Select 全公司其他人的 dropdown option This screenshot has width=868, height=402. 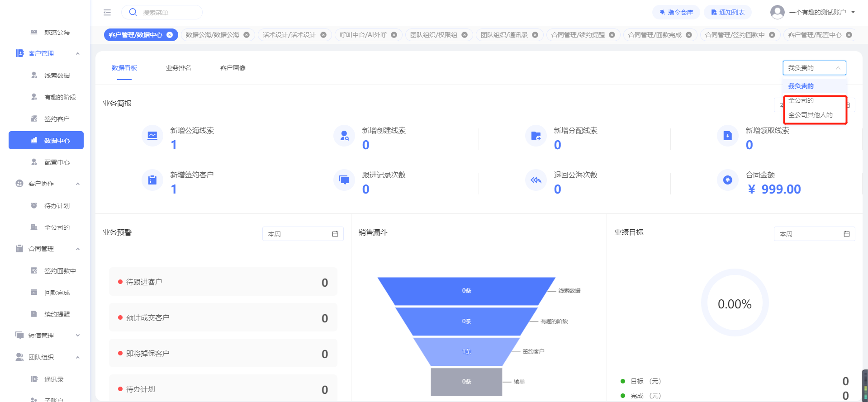point(815,115)
